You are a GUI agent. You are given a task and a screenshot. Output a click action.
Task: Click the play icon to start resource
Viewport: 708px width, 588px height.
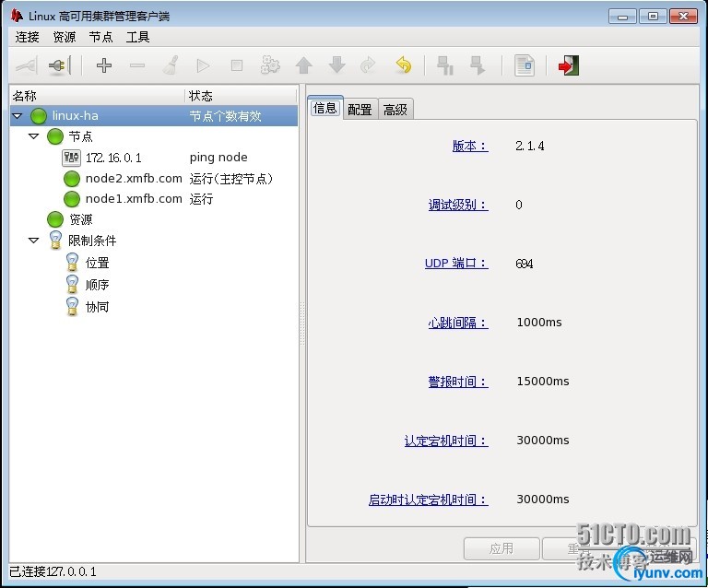[203, 65]
